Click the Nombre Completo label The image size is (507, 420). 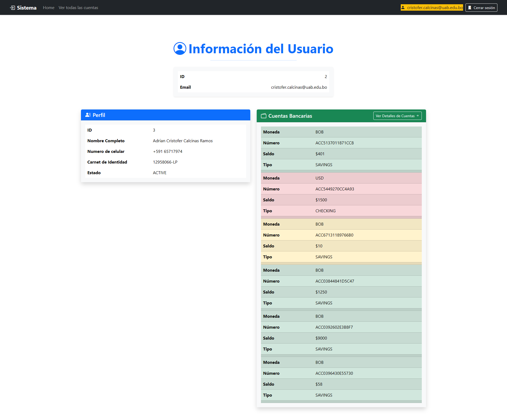point(106,141)
